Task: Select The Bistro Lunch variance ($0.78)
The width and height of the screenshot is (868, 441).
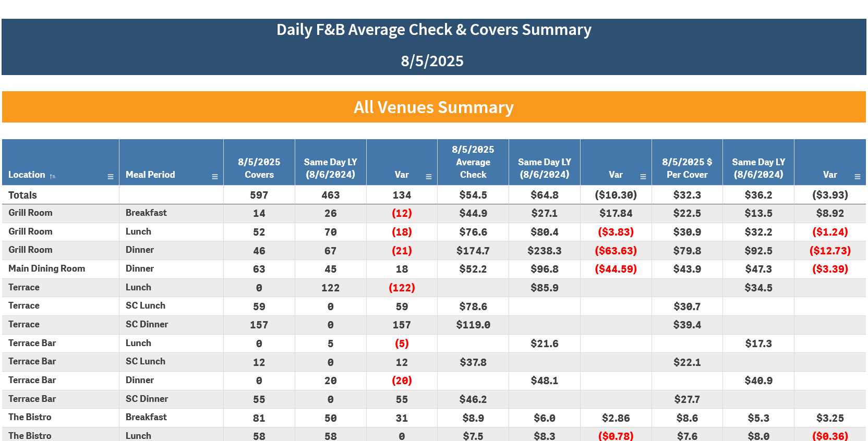Action: click(616, 436)
